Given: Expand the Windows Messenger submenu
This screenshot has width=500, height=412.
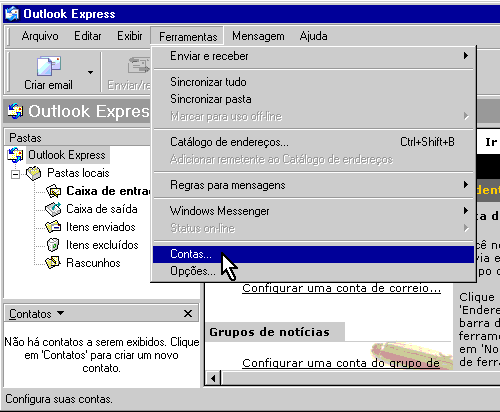Looking at the screenshot, I should tap(313, 211).
